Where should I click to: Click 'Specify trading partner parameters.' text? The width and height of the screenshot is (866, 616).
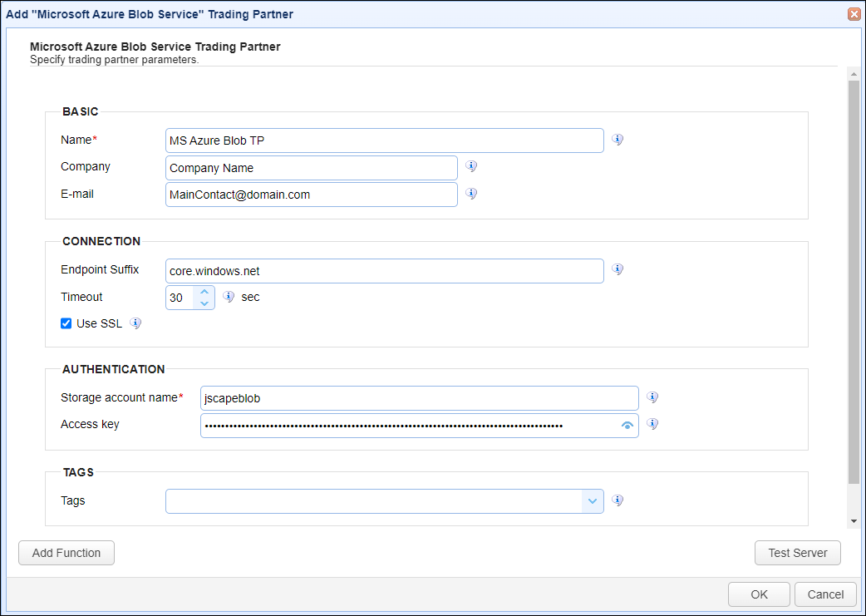coord(115,60)
